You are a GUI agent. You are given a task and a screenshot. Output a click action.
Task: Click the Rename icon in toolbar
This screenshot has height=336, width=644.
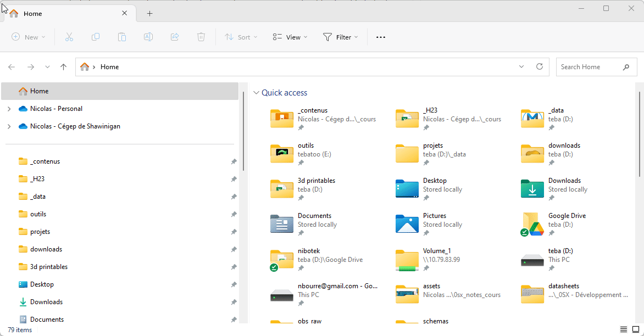[x=148, y=37]
